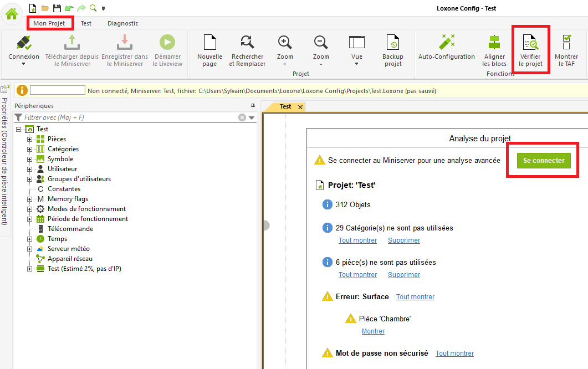Screen dimensions: 588x369
Task: Open Backup projet
Action: coord(392,43)
